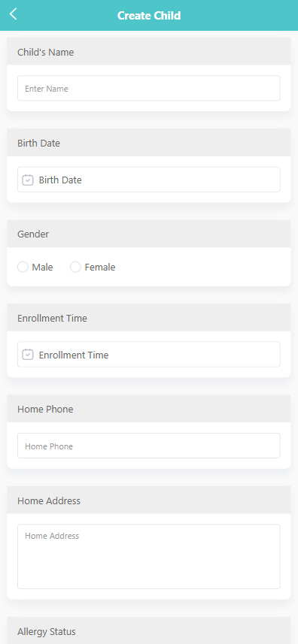The height and width of the screenshot is (644, 298).
Task: Open the Enrollment Time picker field
Action: pos(149,355)
